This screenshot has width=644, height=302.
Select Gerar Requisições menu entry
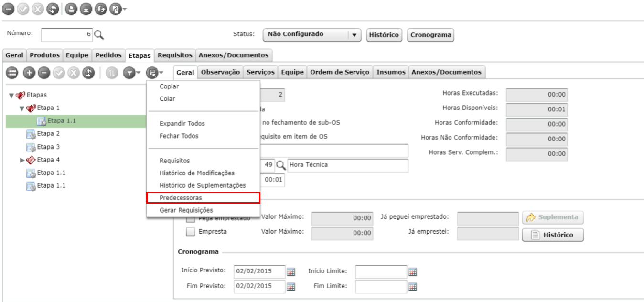point(186,210)
